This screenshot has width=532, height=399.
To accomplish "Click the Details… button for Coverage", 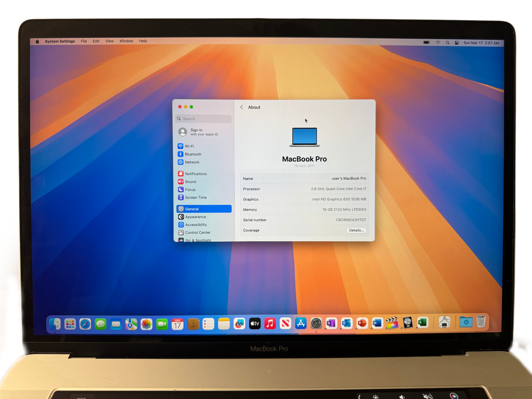I will tap(356, 230).
